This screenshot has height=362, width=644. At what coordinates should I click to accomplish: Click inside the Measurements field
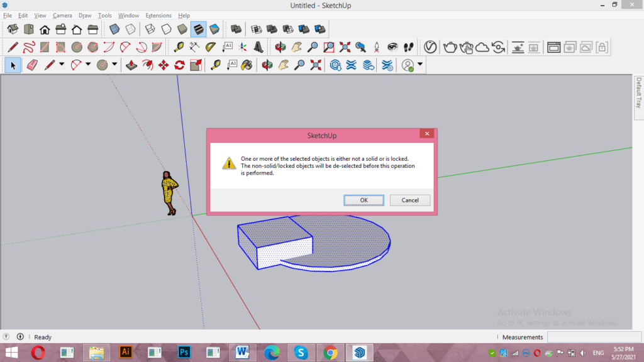[594, 337]
